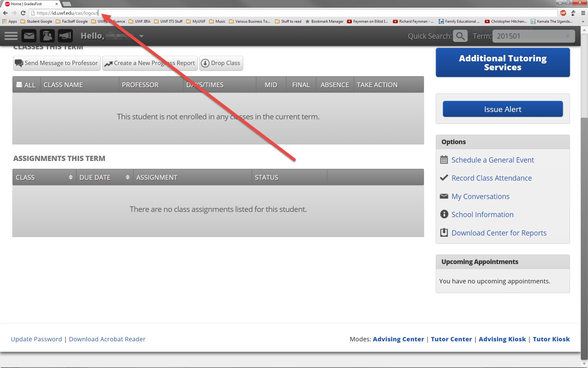Click the checkmark icon beside Record Class Attendance

tap(444, 178)
